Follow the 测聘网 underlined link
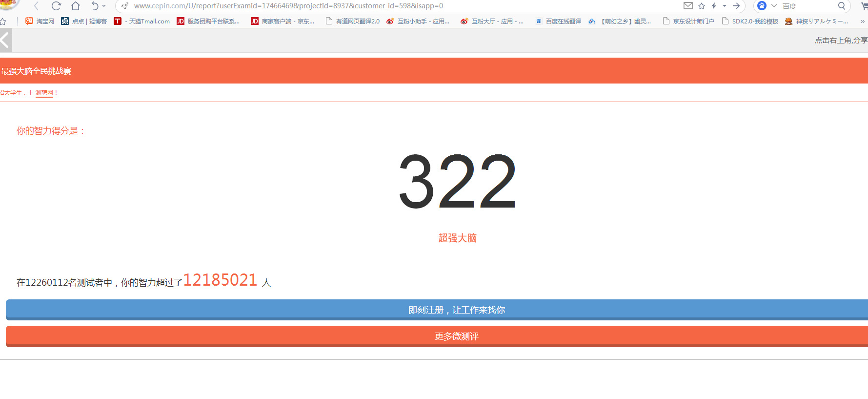 (x=44, y=93)
